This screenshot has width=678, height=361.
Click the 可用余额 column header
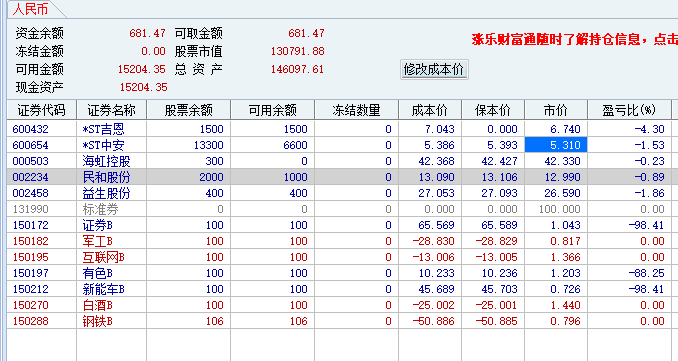(x=272, y=110)
